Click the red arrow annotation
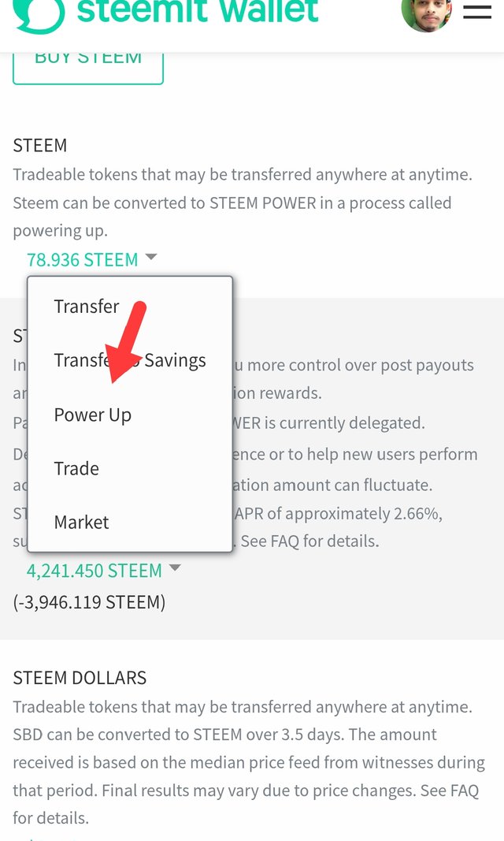504x841 pixels. coord(126,341)
